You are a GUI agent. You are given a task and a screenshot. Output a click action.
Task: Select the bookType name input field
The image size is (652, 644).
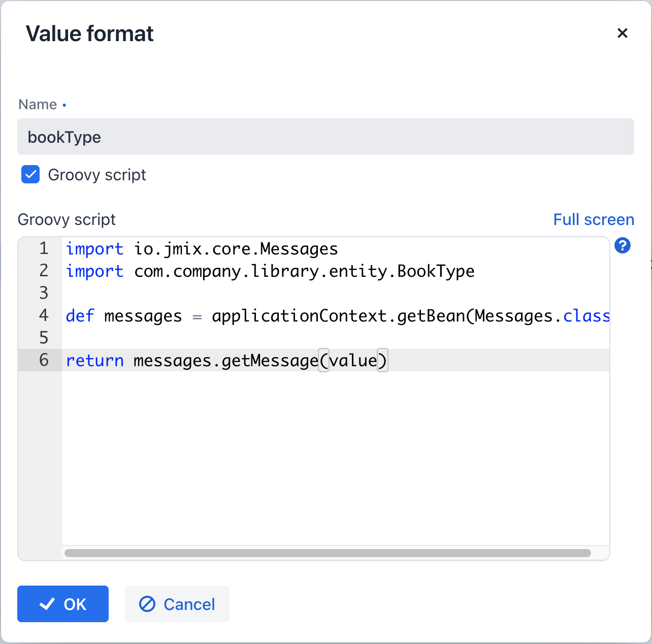click(x=325, y=137)
